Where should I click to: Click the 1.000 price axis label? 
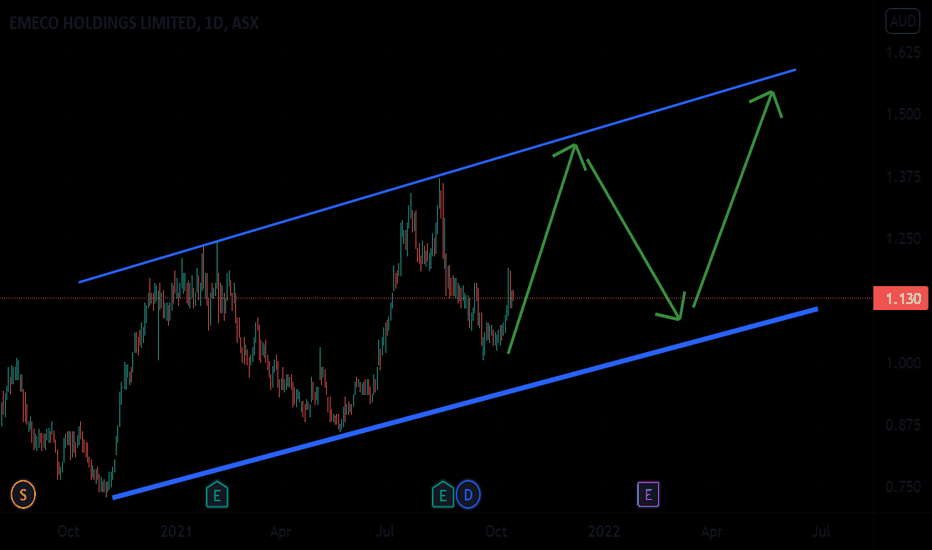click(x=903, y=363)
